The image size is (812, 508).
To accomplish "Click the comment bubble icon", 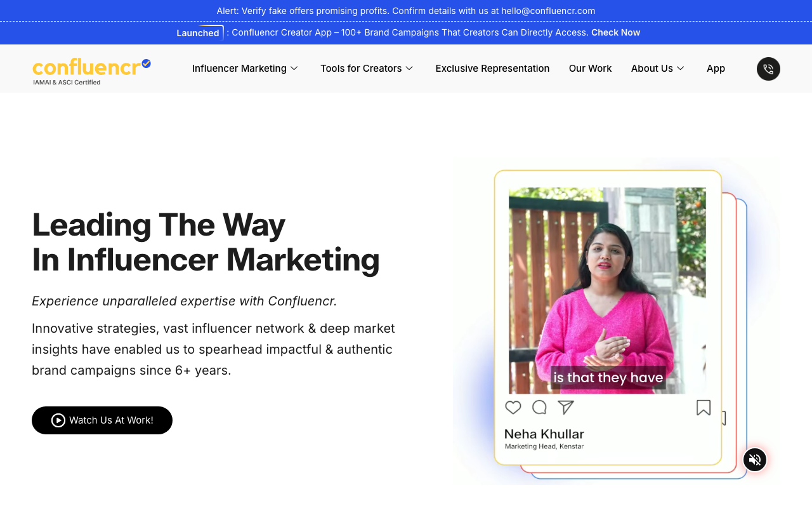I will (x=539, y=408).
